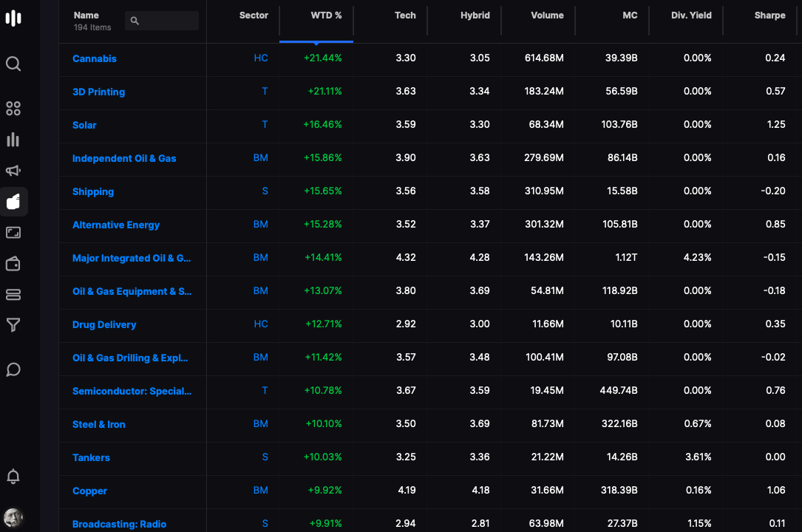Open the dashboard grid icon
802x532 pixels.
tap(13, 109)
